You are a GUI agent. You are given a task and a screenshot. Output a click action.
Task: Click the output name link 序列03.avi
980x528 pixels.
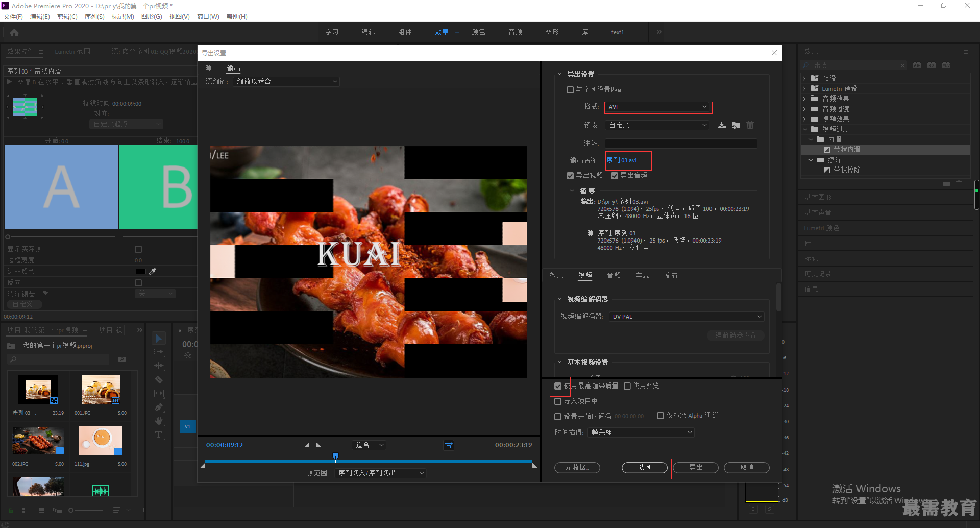(x=622, y=160)
